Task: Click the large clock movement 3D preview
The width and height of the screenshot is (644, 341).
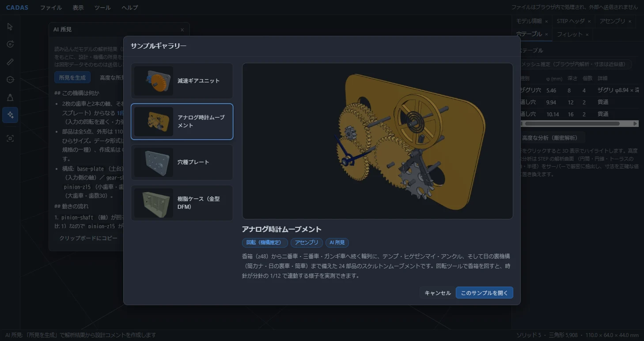Action: (x=378, y=141)
